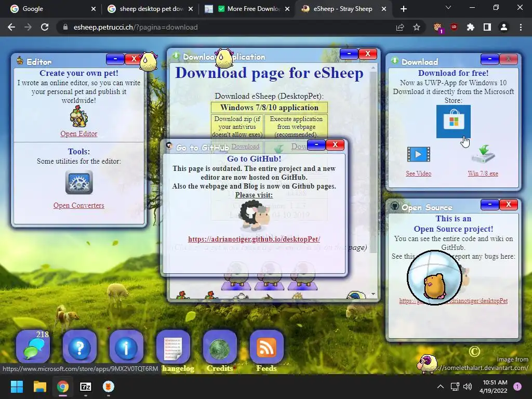532x399 pixels.
Task: Click the gear converters tool icon
Action: [79, 182]
